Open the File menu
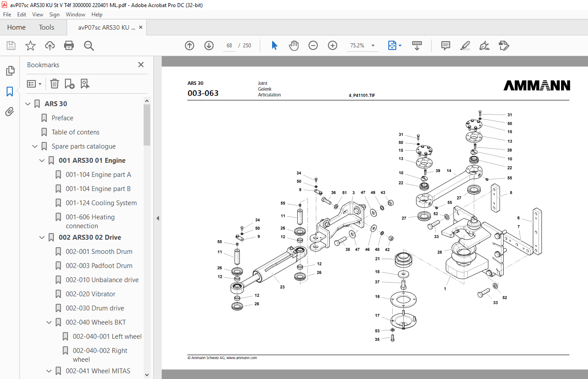The image size is (588, 379). pyautogui.click(x=7, y=15)
